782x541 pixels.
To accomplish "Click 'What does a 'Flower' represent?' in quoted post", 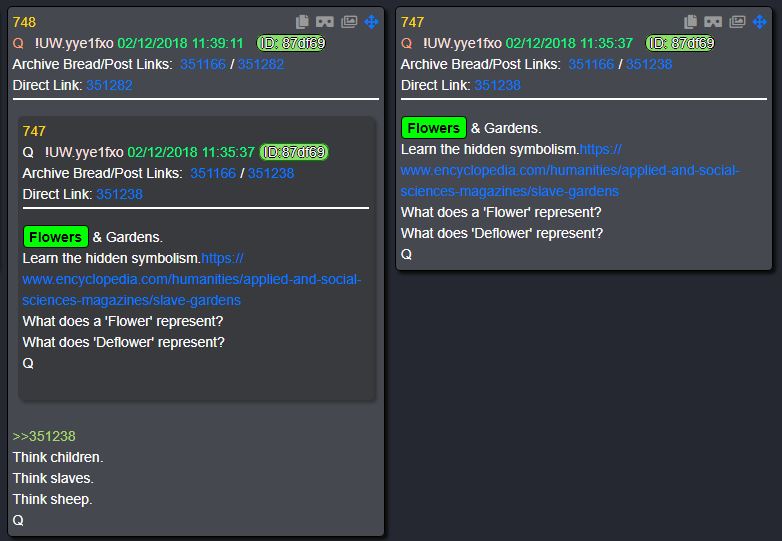I will (x=123, y=321).
